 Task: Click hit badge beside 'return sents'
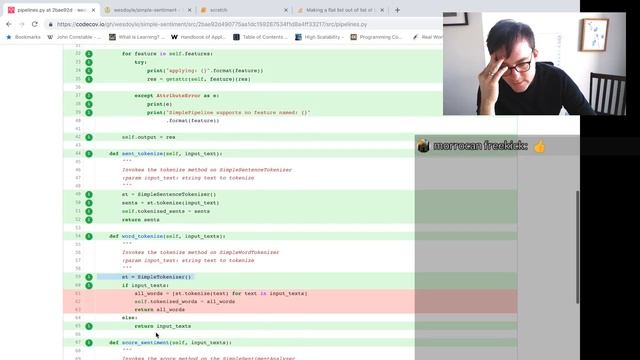[x=89, y=220]
